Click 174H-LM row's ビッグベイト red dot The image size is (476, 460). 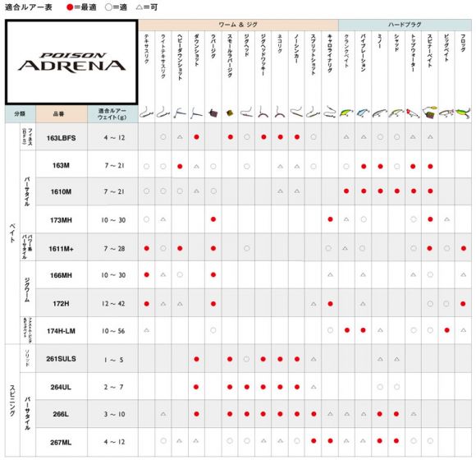[446, 330]
